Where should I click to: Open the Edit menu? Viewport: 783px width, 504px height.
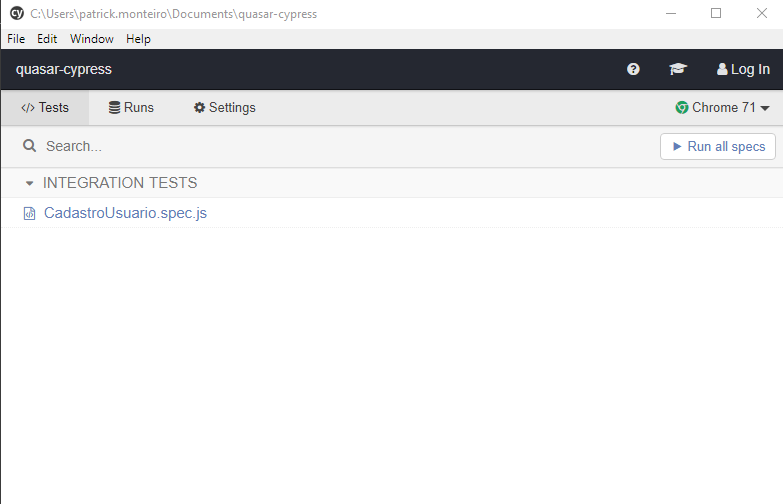point(47,39)
